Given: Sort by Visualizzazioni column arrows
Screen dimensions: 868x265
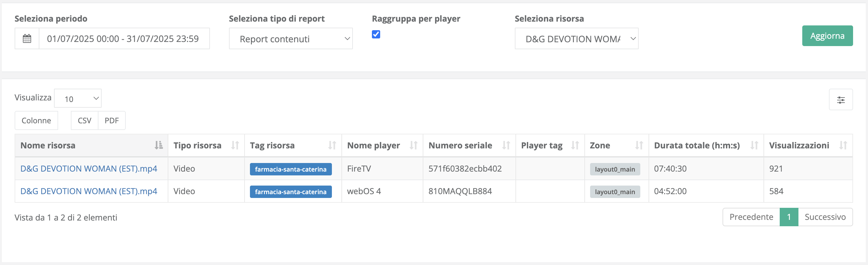Looking at the screenshot, I should [843, 145].
